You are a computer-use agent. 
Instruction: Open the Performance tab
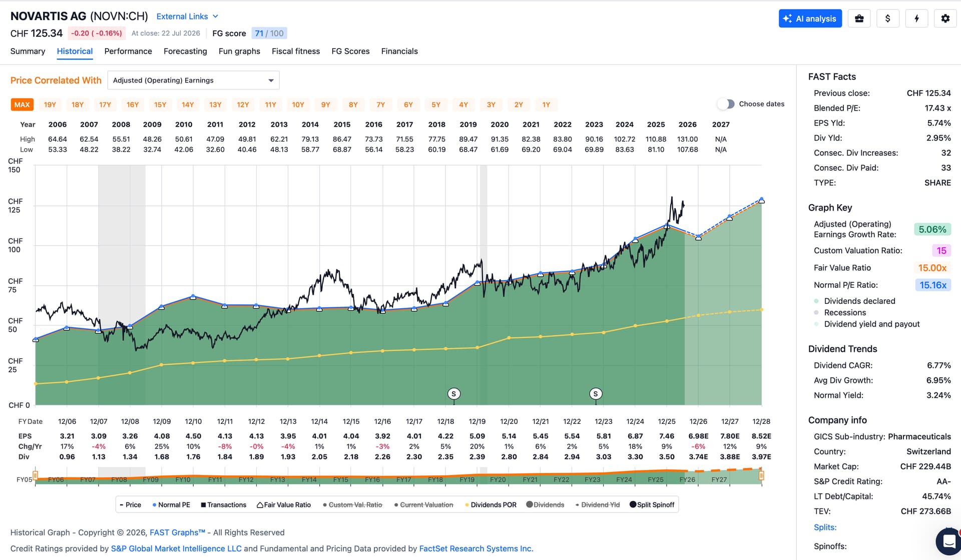(x=128, y=51)
